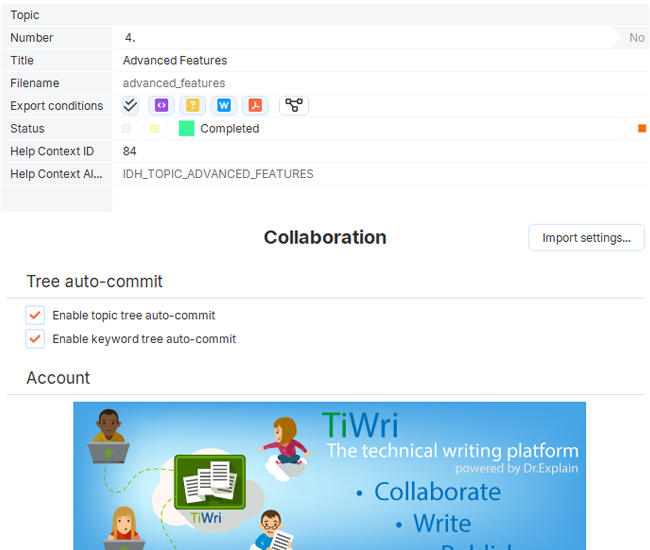Toggle the all-formats export condition checkmark icon
Image resolution: width=650 pixels, height=550 pixels.
click(130, 105)
